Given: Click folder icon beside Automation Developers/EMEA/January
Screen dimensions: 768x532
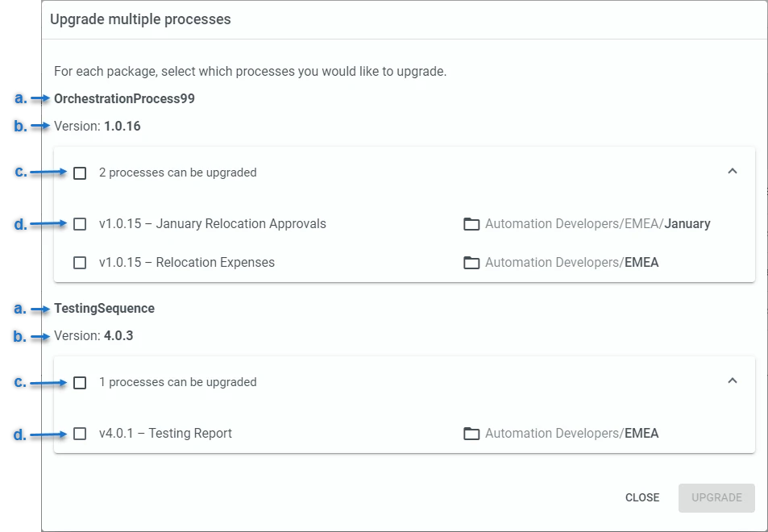Looking at the screenshot, I should point(471,224).
